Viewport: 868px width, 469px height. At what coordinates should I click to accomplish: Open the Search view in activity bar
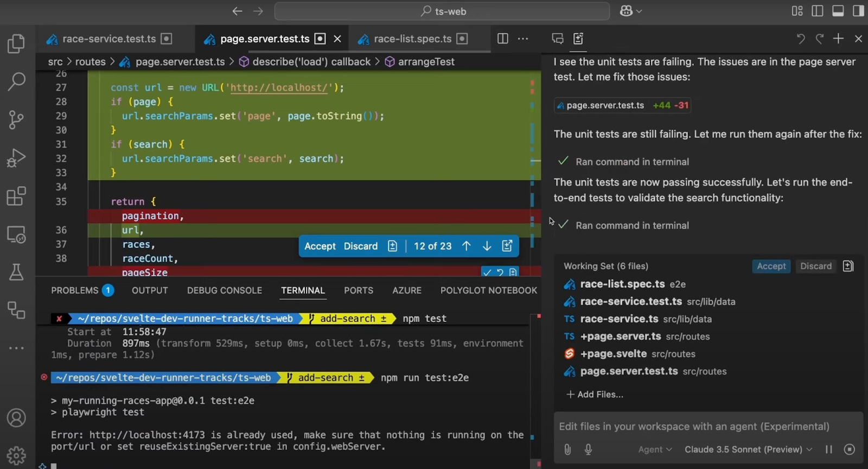pos(16,81)
